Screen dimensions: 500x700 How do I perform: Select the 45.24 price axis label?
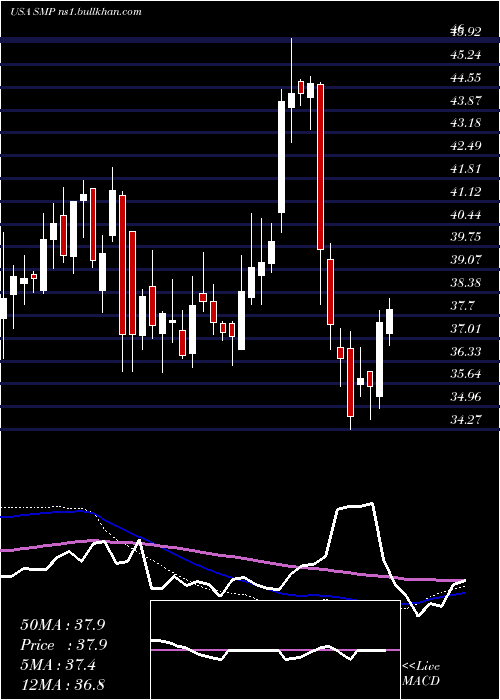[x=466, y=55]
